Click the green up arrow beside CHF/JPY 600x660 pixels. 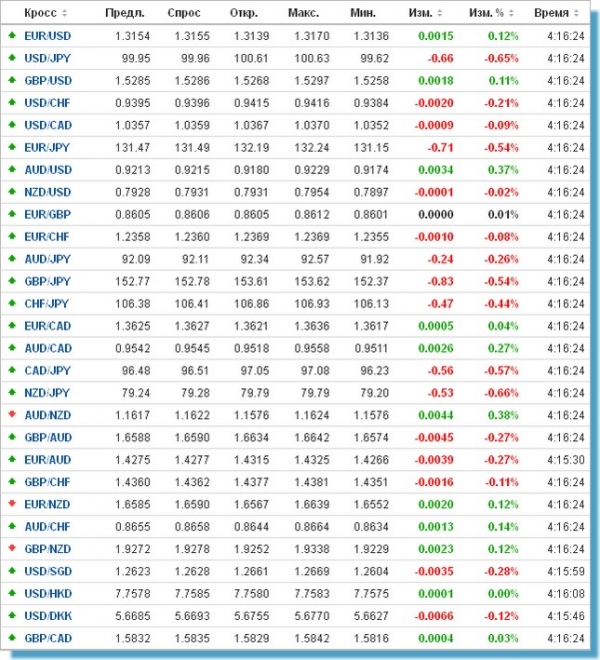coord(12,303)
